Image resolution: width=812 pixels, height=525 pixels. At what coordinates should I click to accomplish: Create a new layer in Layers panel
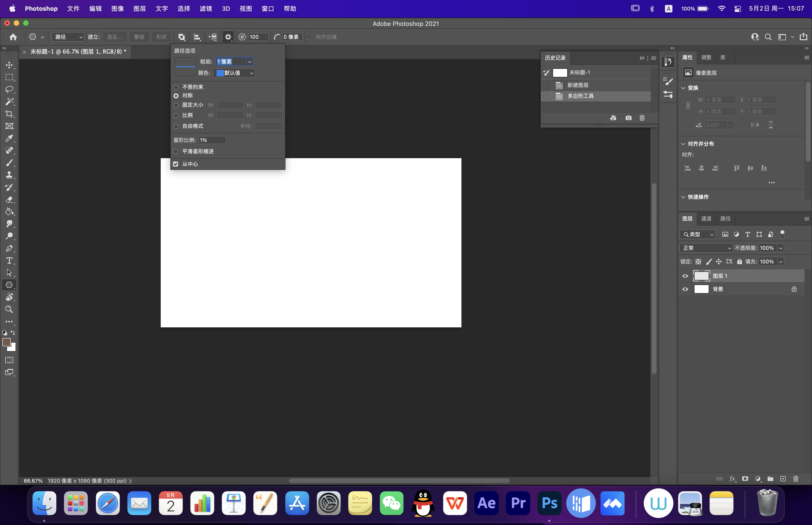pos(783,479)
